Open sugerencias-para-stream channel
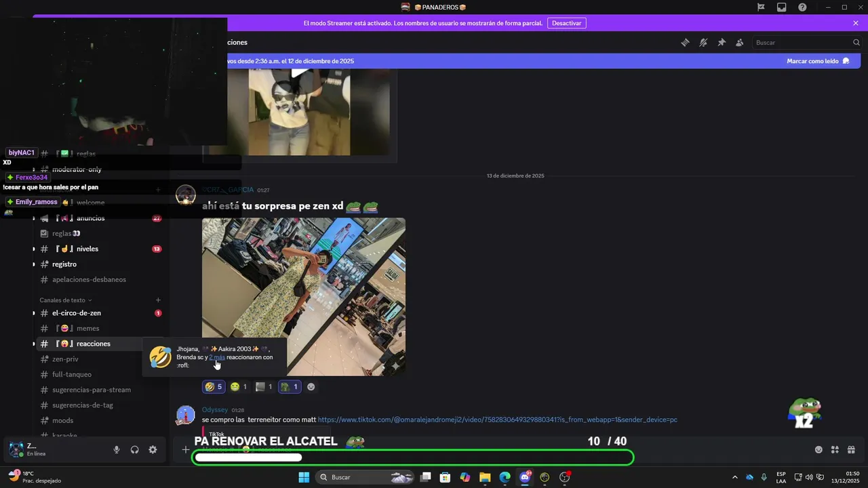The image size is (868, 488). tap(99, 390)
